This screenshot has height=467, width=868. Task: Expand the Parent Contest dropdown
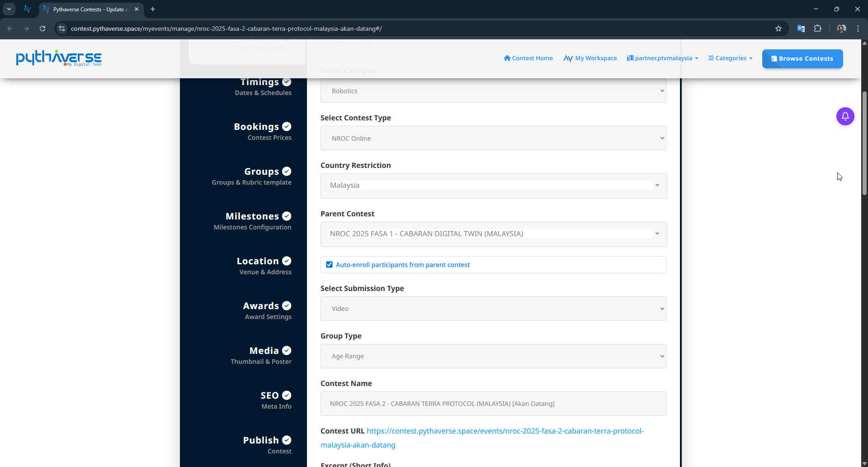coord(493,234)
